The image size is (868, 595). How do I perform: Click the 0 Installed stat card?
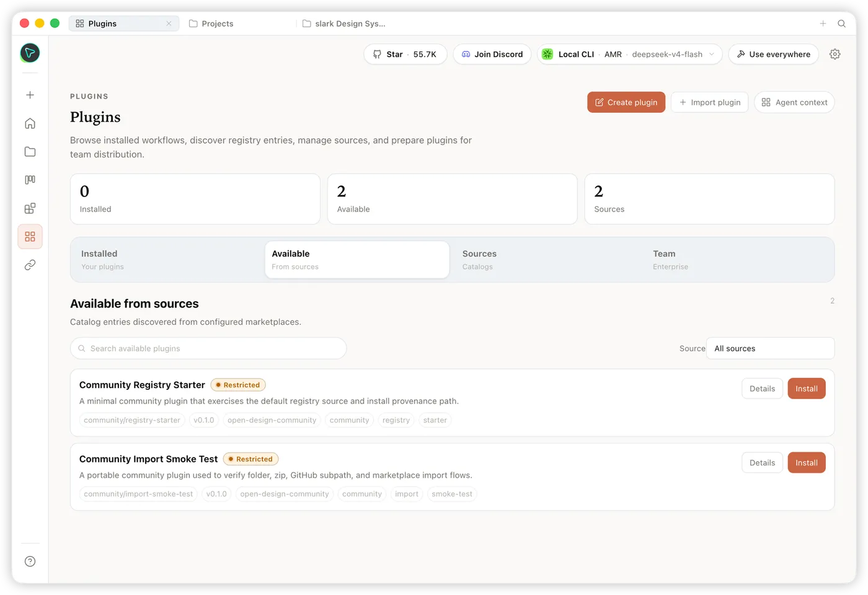195,199
